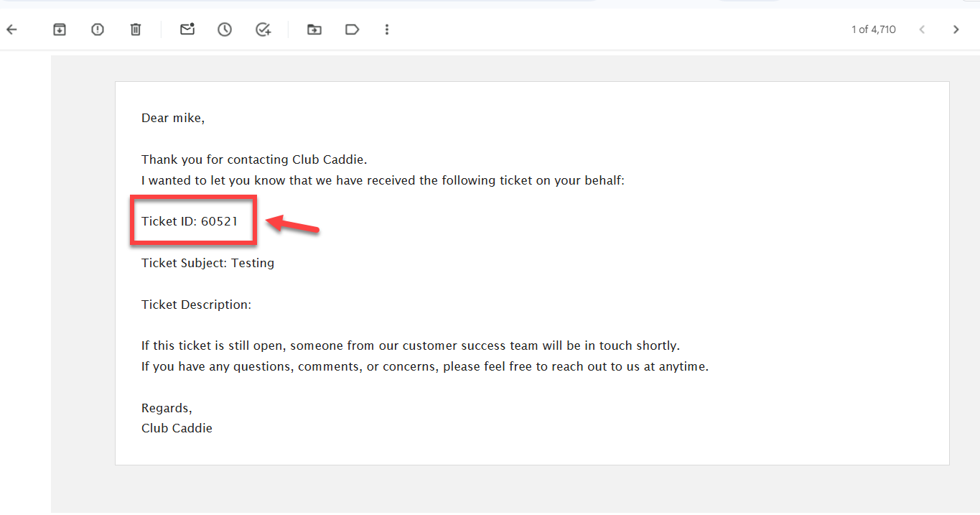Go to the newer email arrow
Screen dimensions: 980x515
point(922,29)
